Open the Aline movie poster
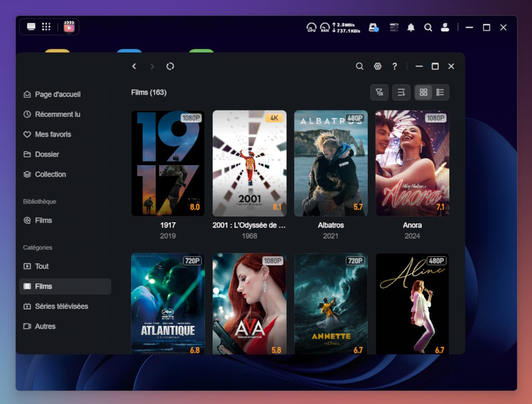Image resolution: width=532 pixels, height=404 pixels. click(412, 304)
